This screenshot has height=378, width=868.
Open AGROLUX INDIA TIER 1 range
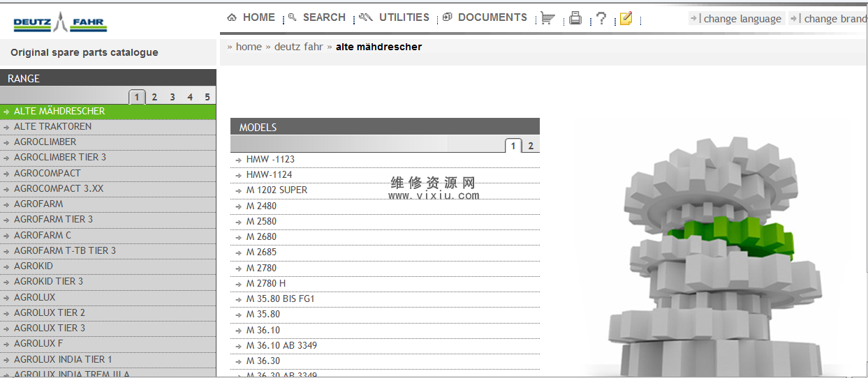click(108, 360)
